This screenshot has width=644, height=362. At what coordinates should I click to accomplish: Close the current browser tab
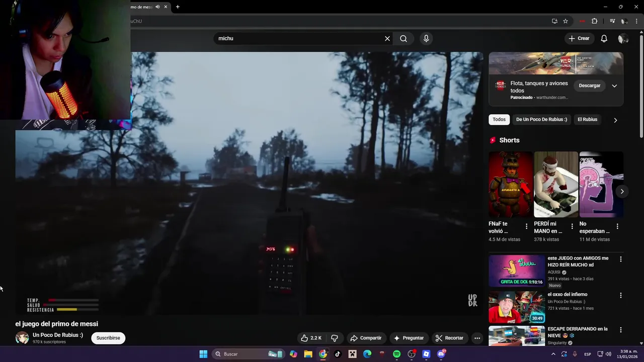tap(166, 7)
